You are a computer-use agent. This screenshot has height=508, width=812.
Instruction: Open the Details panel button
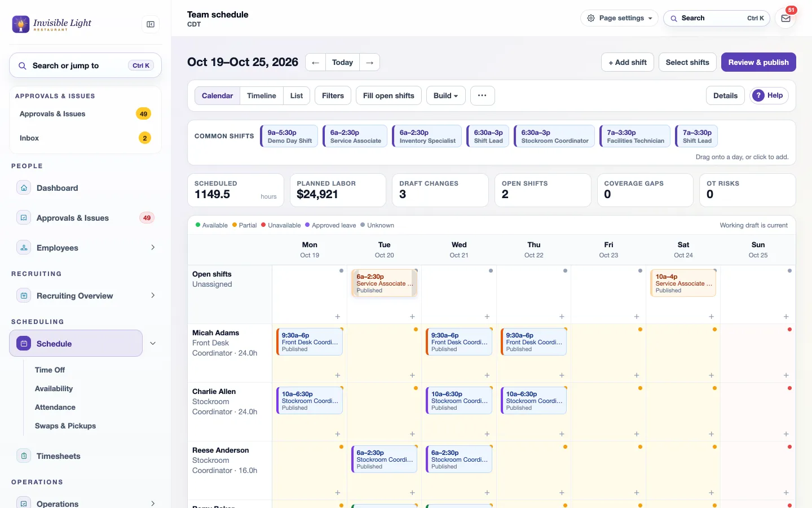[725, 95]
